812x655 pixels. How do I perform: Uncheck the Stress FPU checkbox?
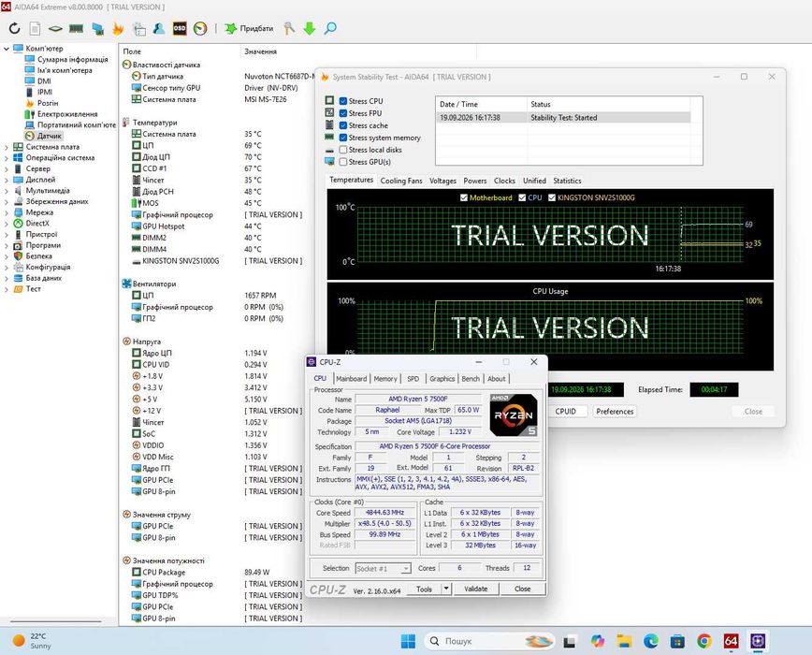tap(342, 113)
